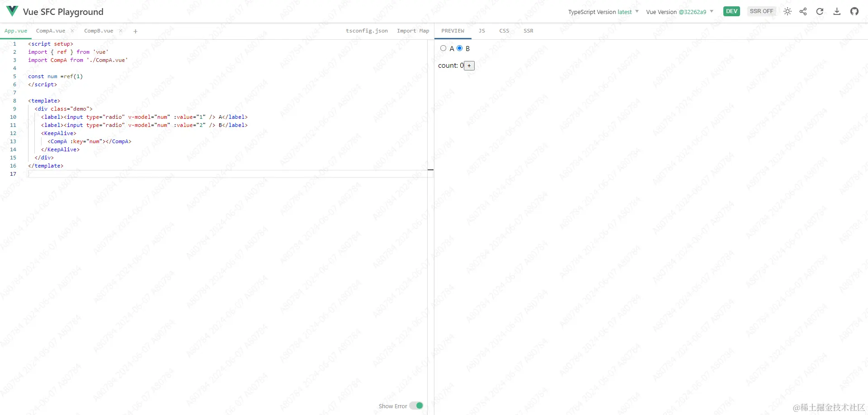Click code line 'const num =ref(1)'
Image resolution: width=868 pixels, height=415 pixels.
56,76
